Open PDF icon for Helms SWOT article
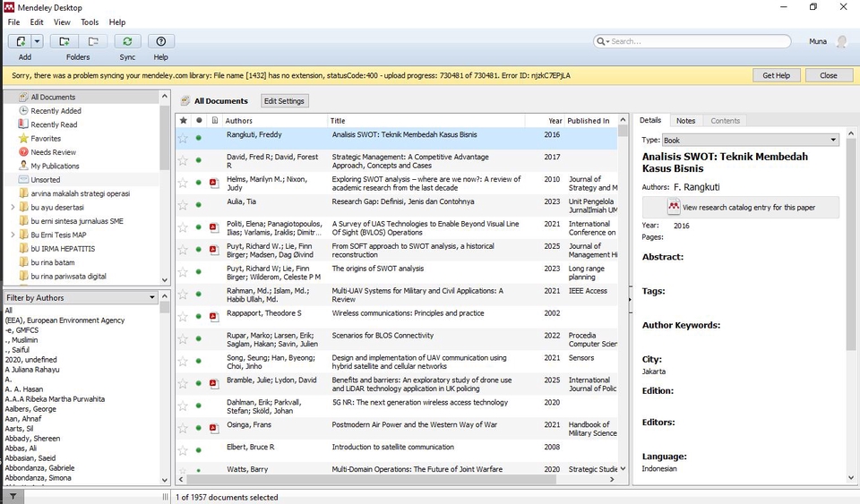The width and height of the screenshot is (860, 504). (214, 183)
